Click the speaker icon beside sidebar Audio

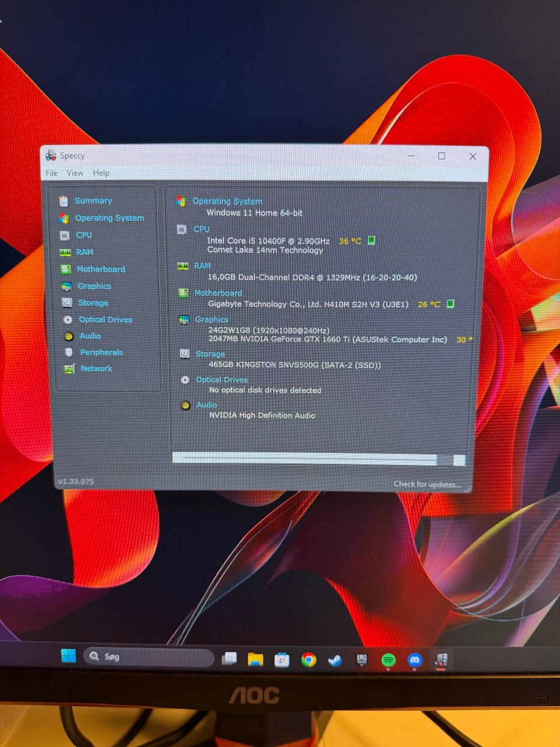68,336
